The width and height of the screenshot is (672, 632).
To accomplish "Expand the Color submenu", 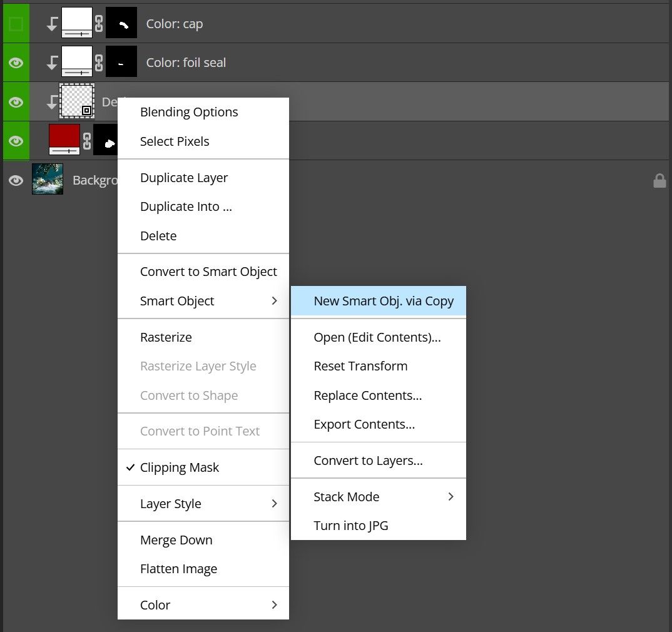I will 203,605.
